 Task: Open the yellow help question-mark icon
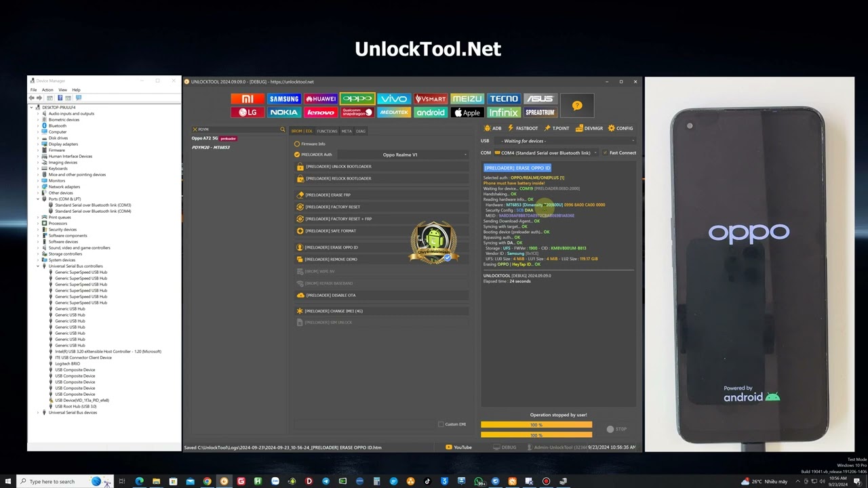click(x=577, y=106)
